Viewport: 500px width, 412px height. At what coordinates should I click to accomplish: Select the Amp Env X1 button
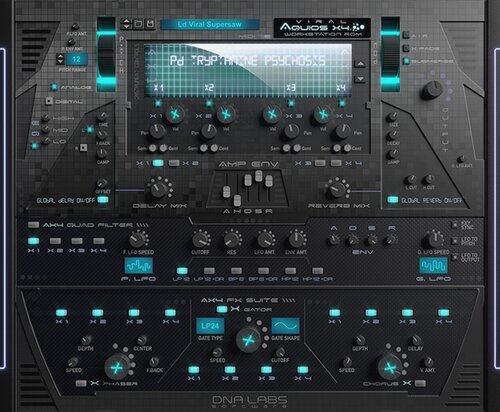pos(158,163)
